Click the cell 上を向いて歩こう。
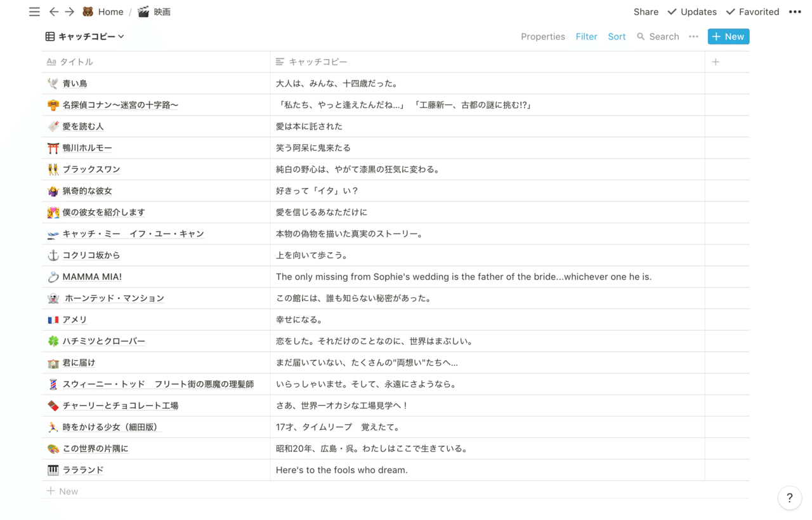Image resolution: width=812 pixels, height=520 pixels. pos(487,255)
